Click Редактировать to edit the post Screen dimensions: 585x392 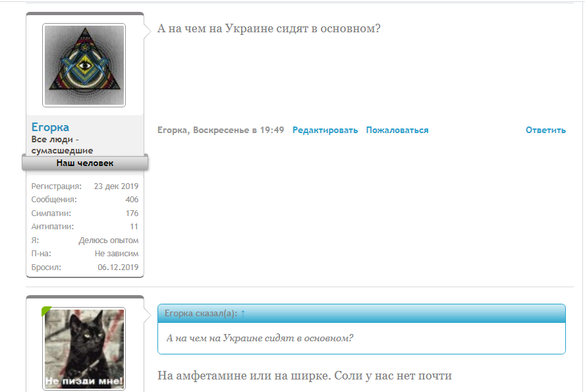(x=325, y=130)
